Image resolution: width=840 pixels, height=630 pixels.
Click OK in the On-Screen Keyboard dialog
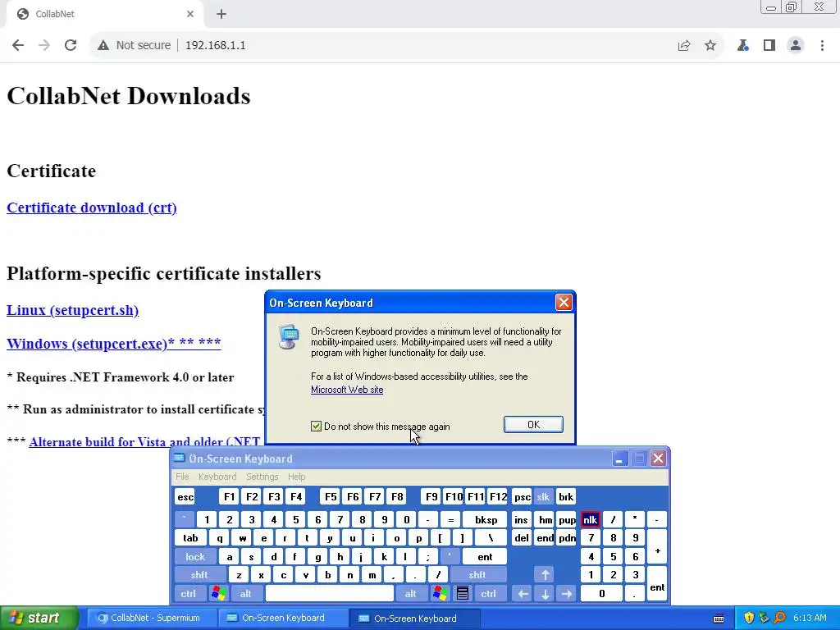533,424
